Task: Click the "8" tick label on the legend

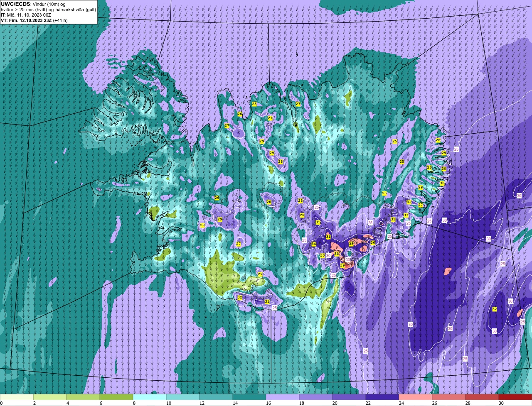Action: tap(134, 403)
